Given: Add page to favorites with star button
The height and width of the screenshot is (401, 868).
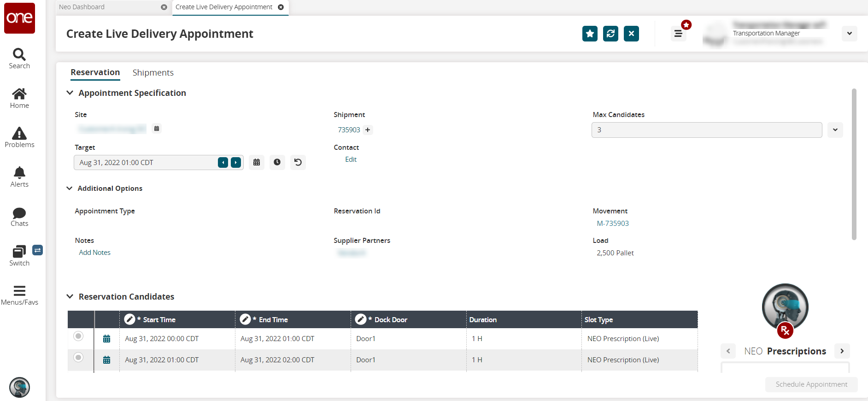Looking at the screenshot, I should point(590,34).
